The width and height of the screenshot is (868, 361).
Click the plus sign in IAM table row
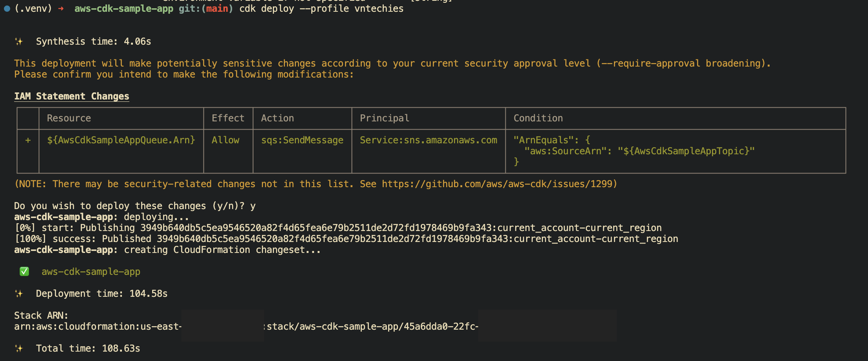[28, 140]
